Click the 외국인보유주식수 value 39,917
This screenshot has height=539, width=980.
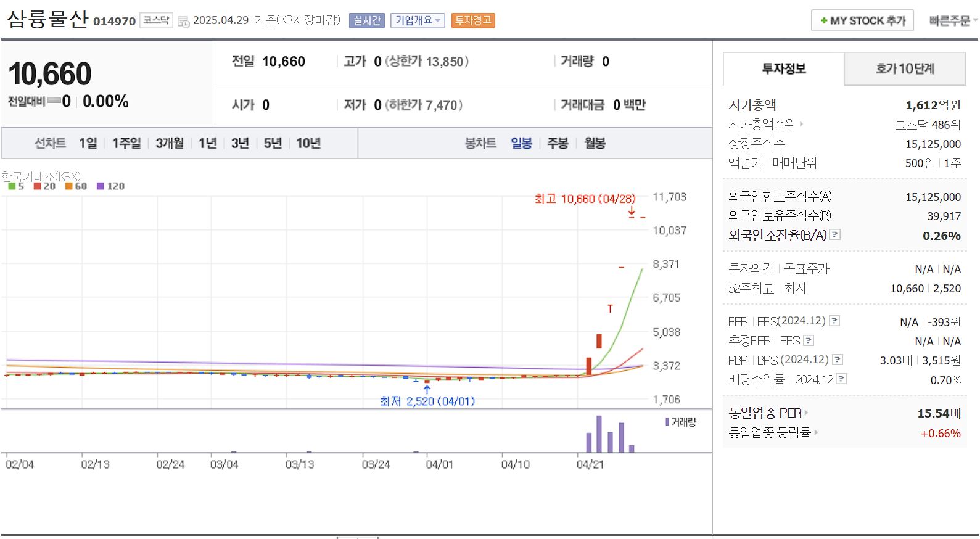pyautogui.click(x=944, y=216)
